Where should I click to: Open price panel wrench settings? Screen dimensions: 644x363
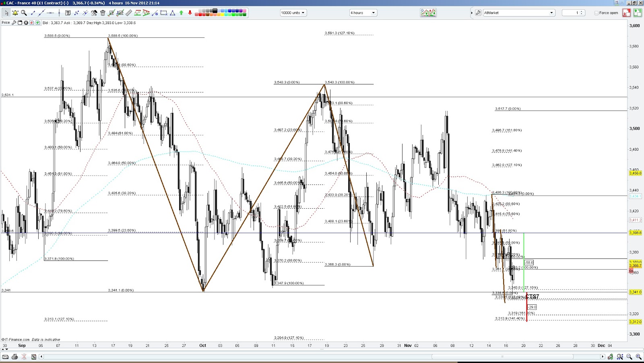[x=14, y=23]
